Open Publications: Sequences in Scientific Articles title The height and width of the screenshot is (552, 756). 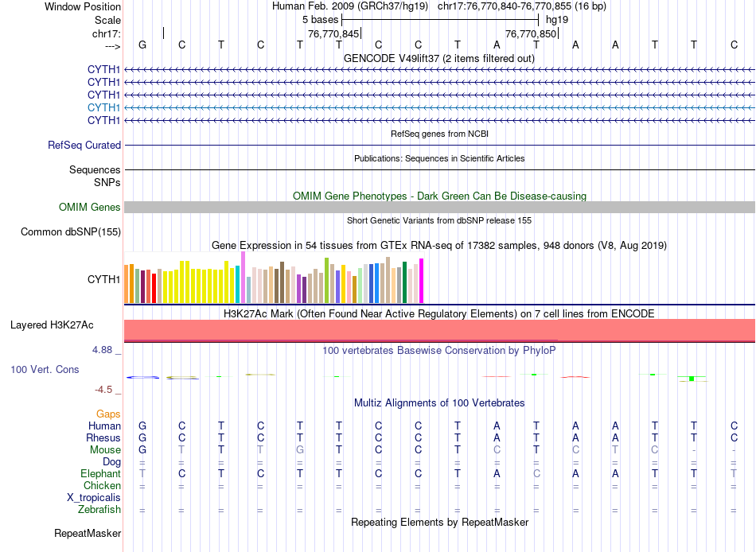[439, 158]
